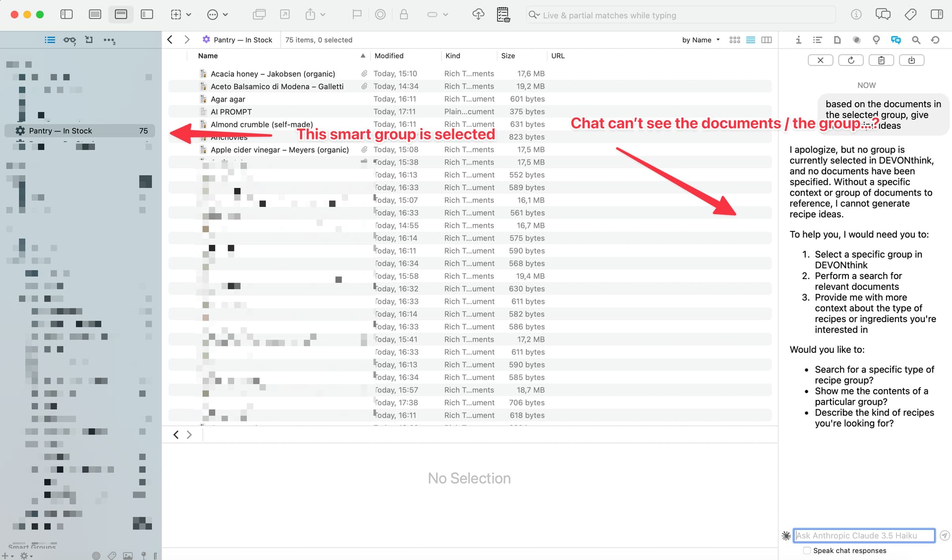
Task: Switch to icon grid view
Action: point(735,40)
